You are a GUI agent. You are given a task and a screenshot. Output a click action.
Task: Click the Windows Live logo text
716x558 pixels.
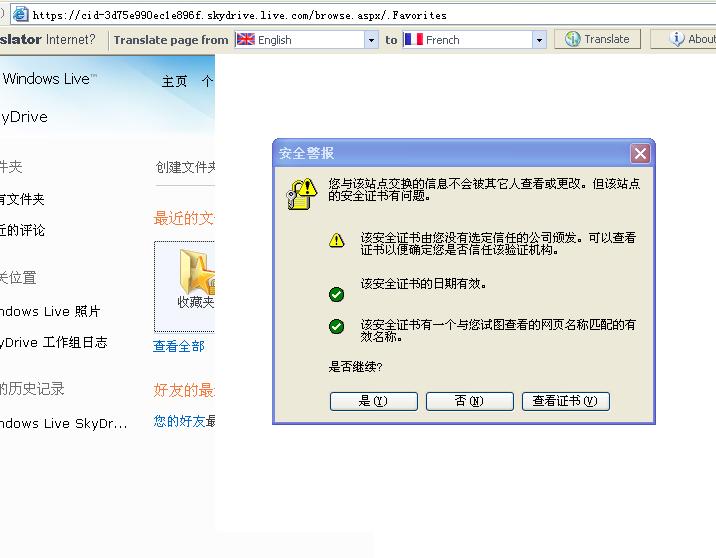point(49,79)
